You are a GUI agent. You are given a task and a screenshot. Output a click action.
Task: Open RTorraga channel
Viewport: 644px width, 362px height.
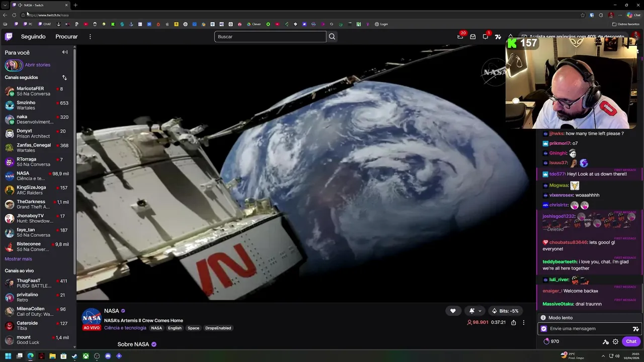38,161
